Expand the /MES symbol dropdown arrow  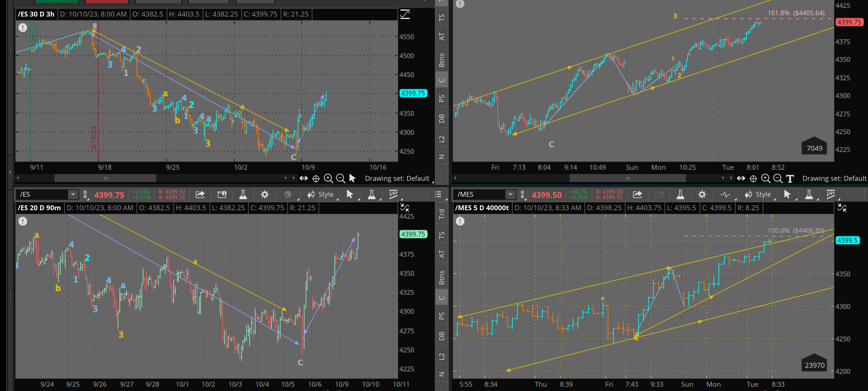click(x=510, y=195)
